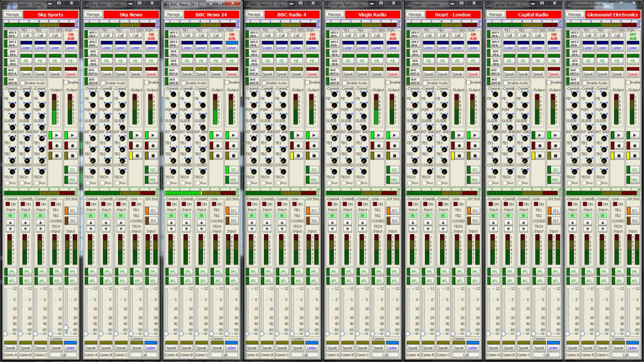The width and height of the screenshot is (644, 362).
Task: Click the CommA COORD knob in Glensound Electronics
Action: [576, 160]
